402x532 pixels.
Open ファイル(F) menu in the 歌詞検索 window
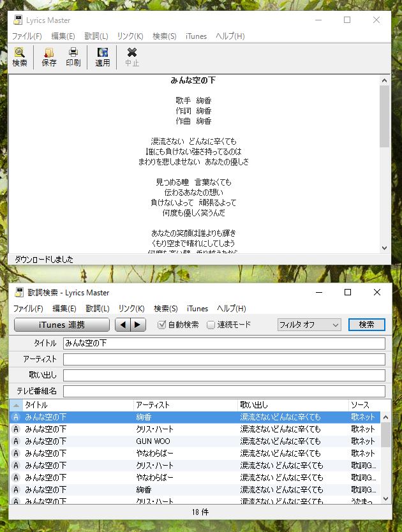[28, 308]
